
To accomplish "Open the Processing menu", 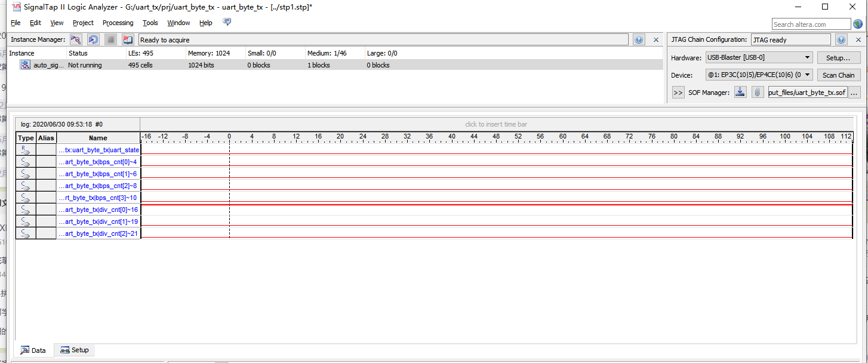I will [x=118, y=23].
